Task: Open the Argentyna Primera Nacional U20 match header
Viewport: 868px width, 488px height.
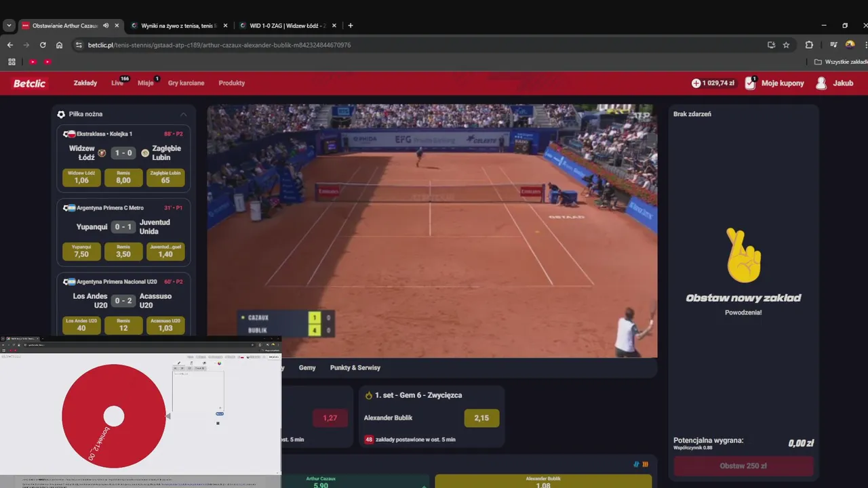Action: (123, 281)
